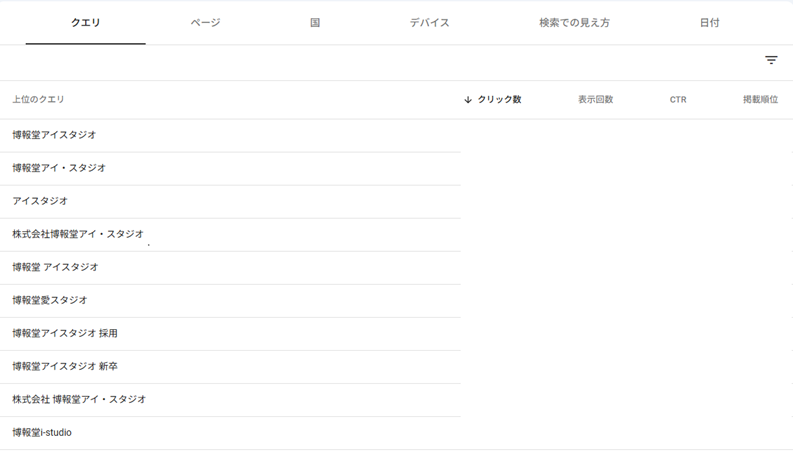Sort the table by 表示回数
This screenshot has height=454, width=793.
[x=595, y=100]
